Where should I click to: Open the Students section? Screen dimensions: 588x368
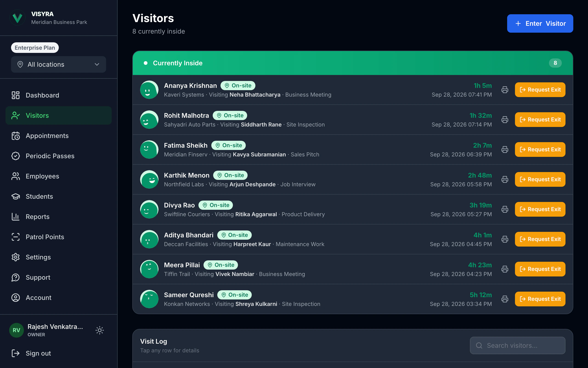(x=59, y=196)
